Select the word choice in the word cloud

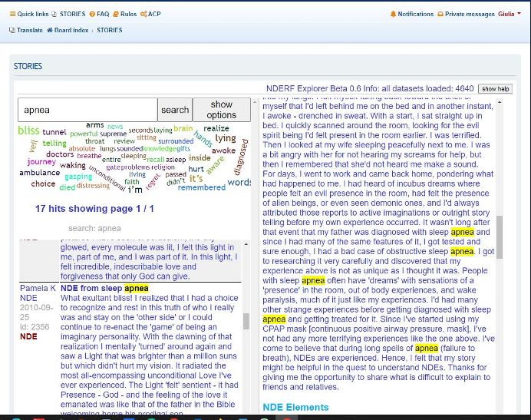tap(43, 184)
